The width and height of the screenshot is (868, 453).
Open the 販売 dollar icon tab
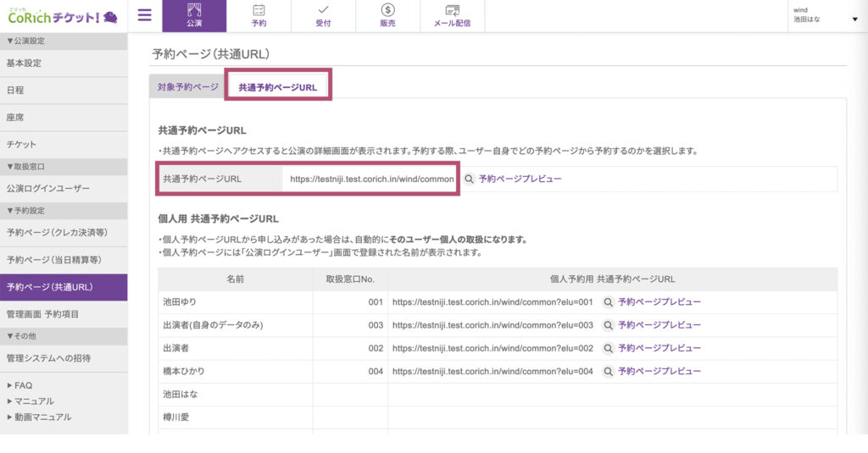click(x=387, y=16)
